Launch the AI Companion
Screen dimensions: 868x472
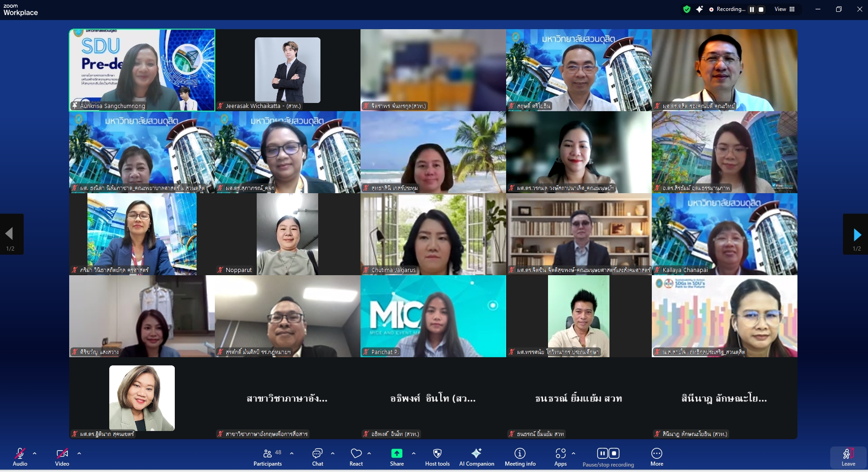(x=476, y=457)
